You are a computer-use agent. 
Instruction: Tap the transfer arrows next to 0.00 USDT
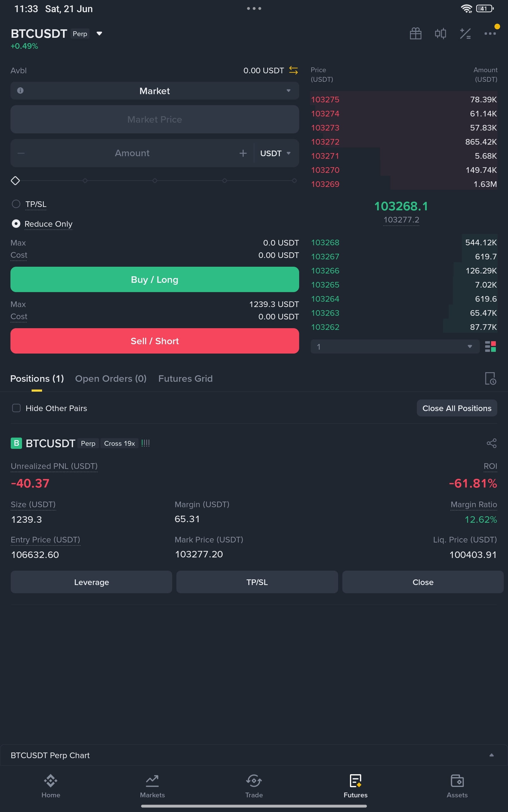point(293,70)
